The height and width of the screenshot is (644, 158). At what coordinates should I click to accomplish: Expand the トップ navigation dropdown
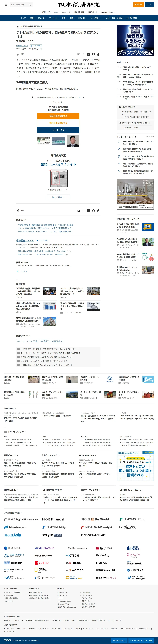point(24,18)
